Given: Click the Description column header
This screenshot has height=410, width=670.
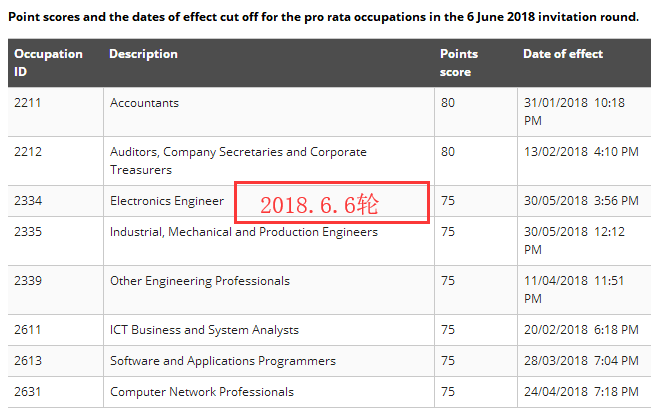Looking at the screenshot, I should 143,54.
